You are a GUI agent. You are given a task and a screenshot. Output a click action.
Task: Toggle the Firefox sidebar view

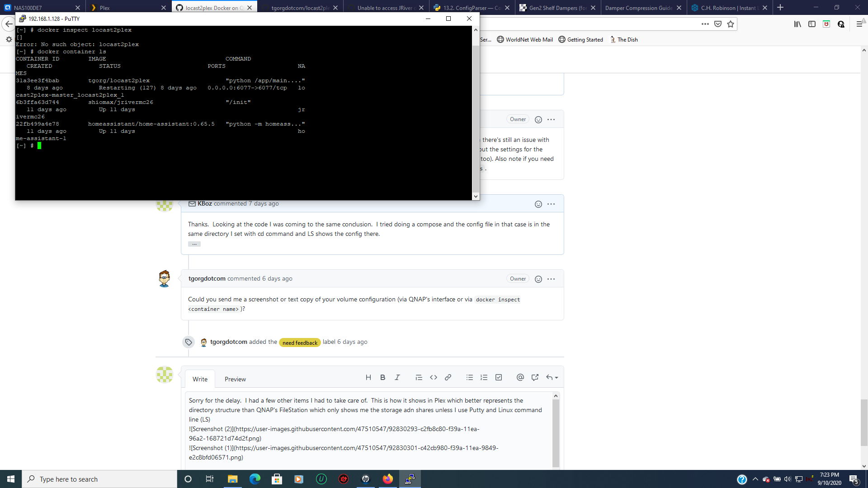[x=812, y=24]
